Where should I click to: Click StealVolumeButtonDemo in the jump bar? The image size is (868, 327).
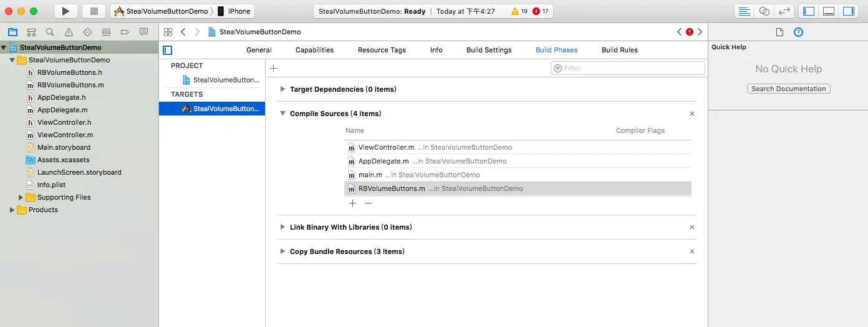(x=254, y=32)
